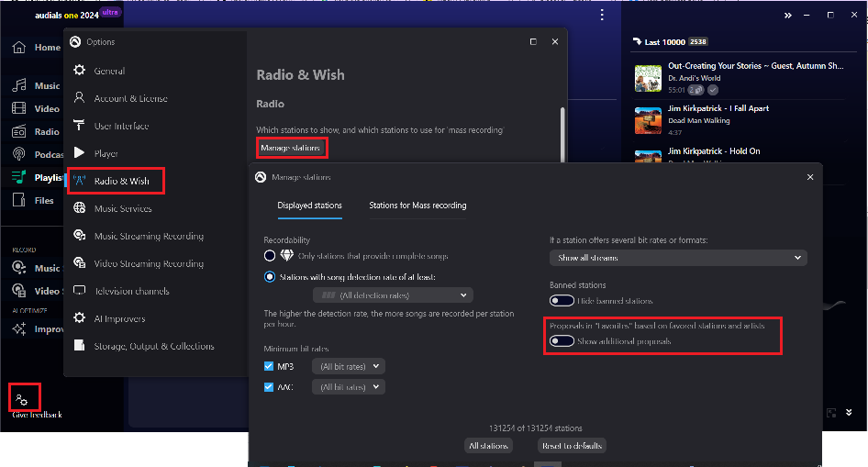Image resolution: width=868 pixels, height=467 pixels.
Task: Open the Radio icon in main sidebar
Action: pos(19,131)
